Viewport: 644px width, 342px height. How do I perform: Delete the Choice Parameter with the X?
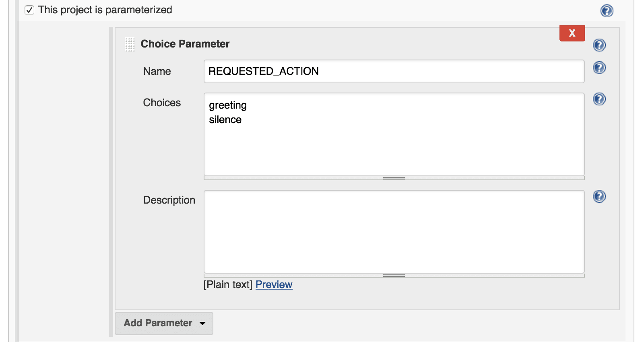coord(572,33)
